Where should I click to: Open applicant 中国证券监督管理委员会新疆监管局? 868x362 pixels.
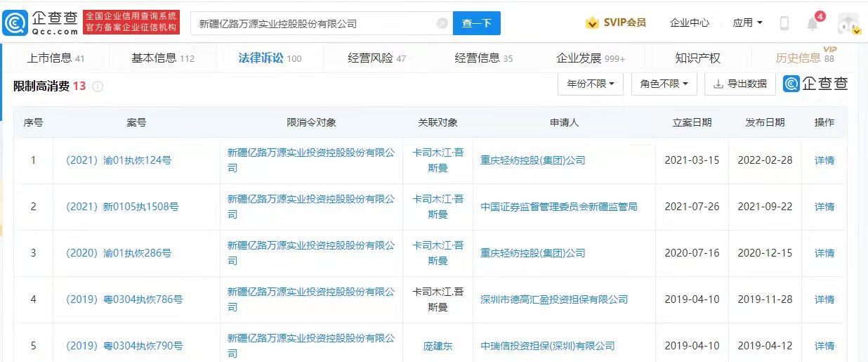point(559,207)
